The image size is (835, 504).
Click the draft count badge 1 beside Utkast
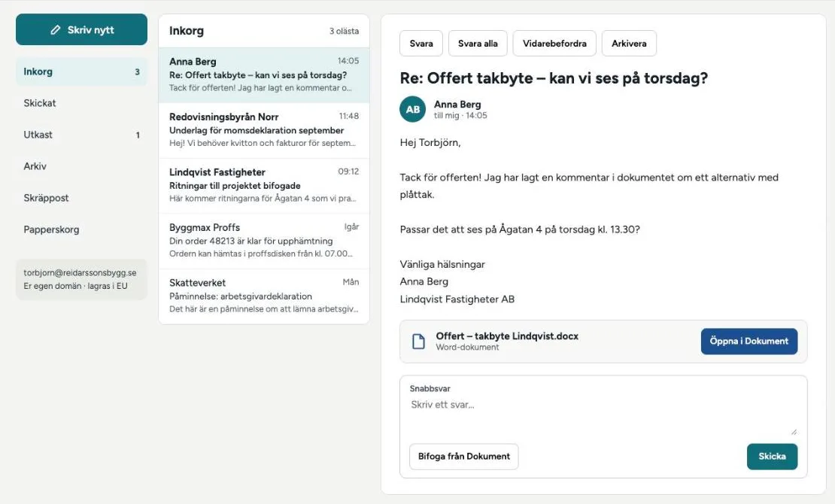point(138,135)
